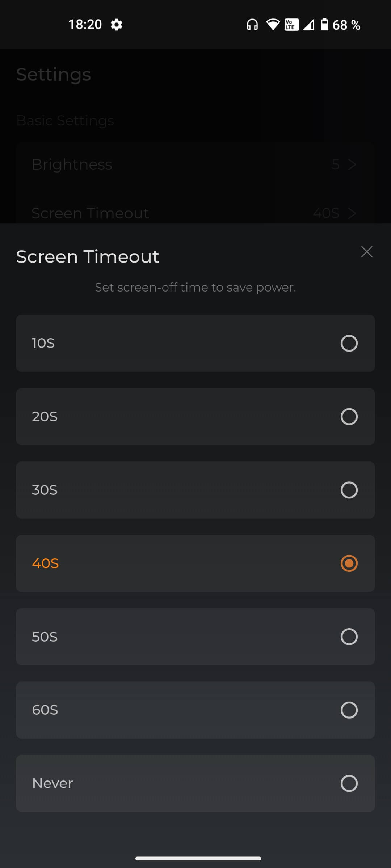This screenshot has width=391, height=868.
Task: Tap the Wi-Fi signal icon
Action: pyautogui.click(x=273, y=25)
